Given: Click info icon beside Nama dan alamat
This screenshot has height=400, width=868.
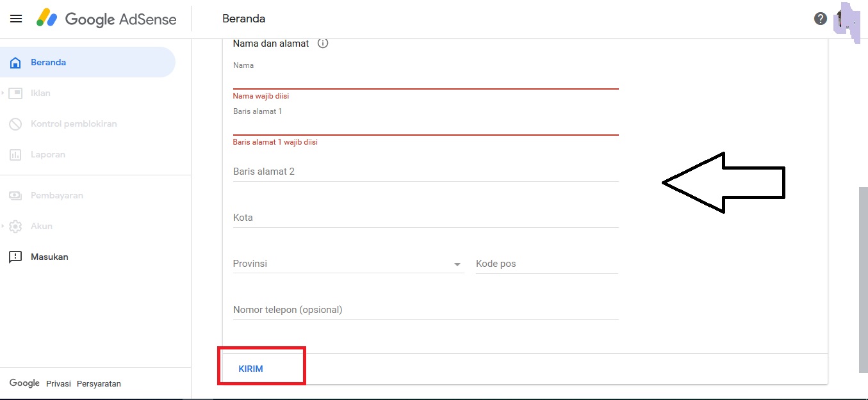Looking at the screenshot, I should click(323, 44).
